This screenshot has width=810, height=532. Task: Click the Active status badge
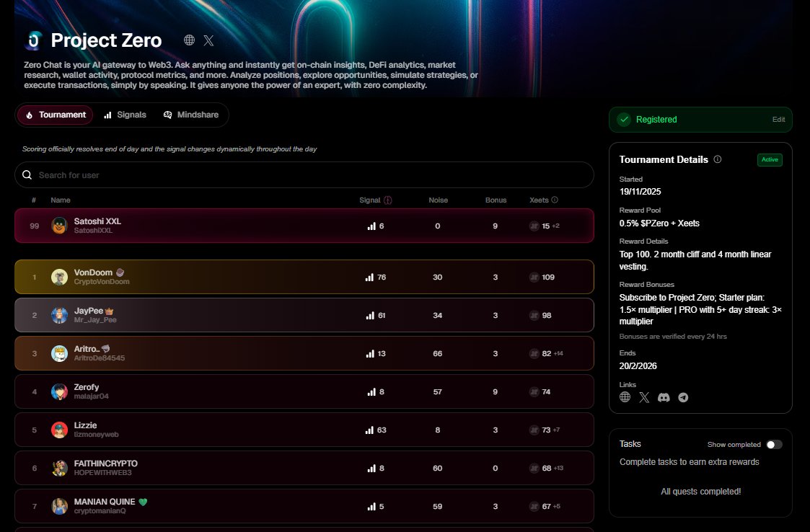point(770,159)
